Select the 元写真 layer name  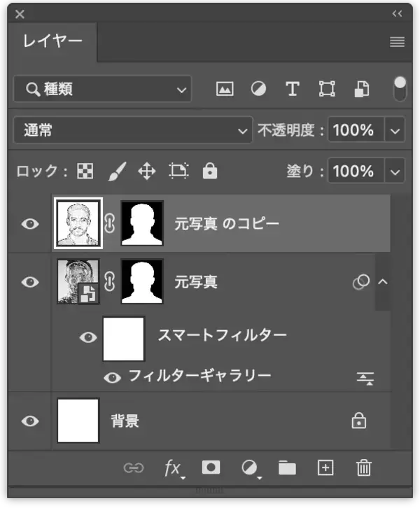[196, 282]
